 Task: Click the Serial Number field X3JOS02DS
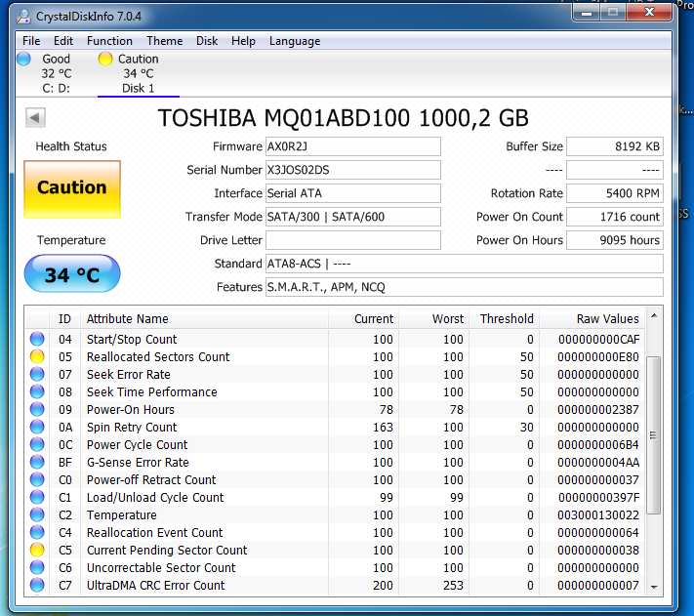click(x=352, y=170)
